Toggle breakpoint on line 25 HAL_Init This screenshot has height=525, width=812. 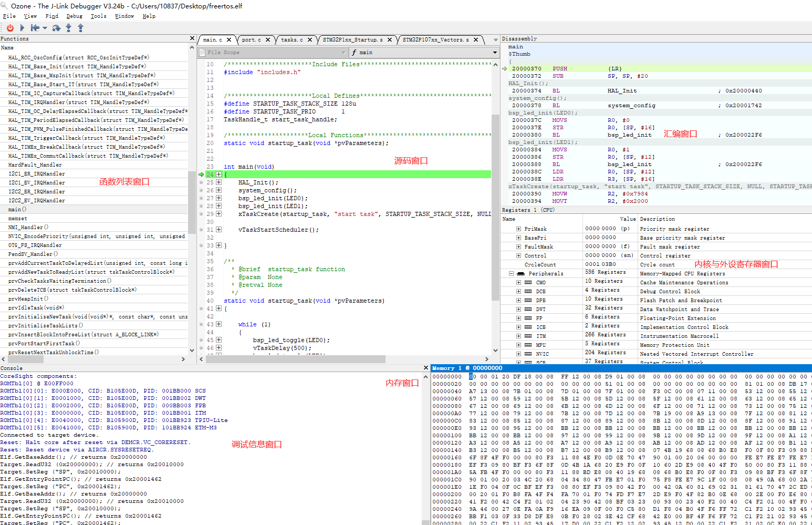click(x=201, y=182)
